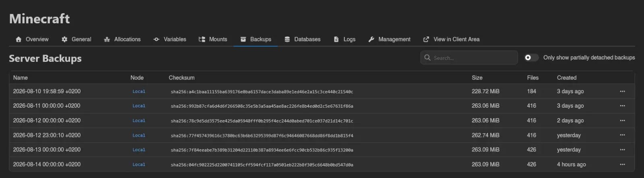Click checksum starting sha256:77f457439616

click(262, 135)
